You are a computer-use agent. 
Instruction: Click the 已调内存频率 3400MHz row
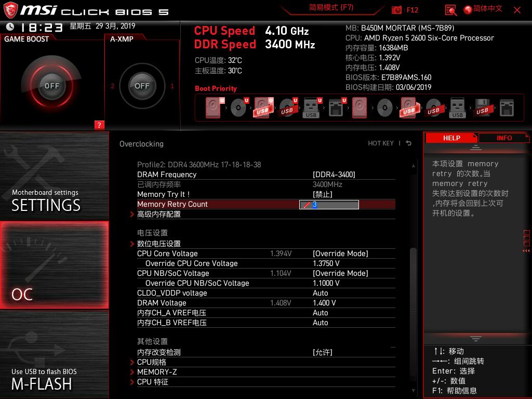(266, 184)
